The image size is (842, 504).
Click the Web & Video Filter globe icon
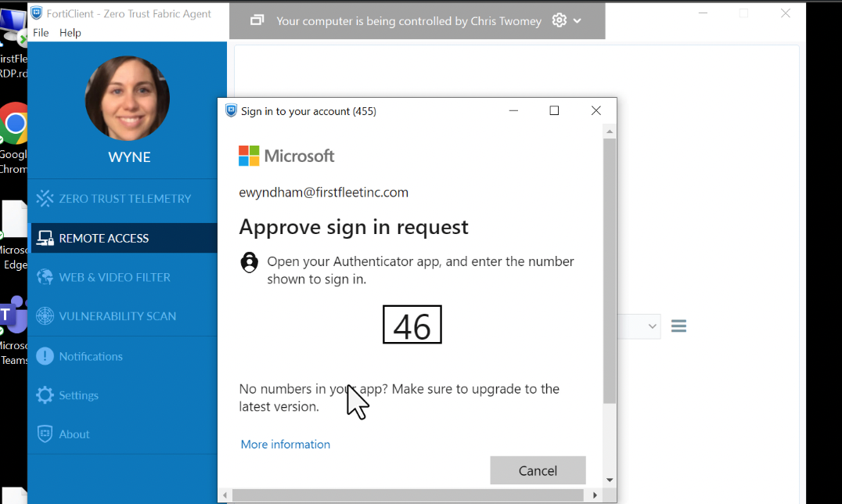point(45,277)
